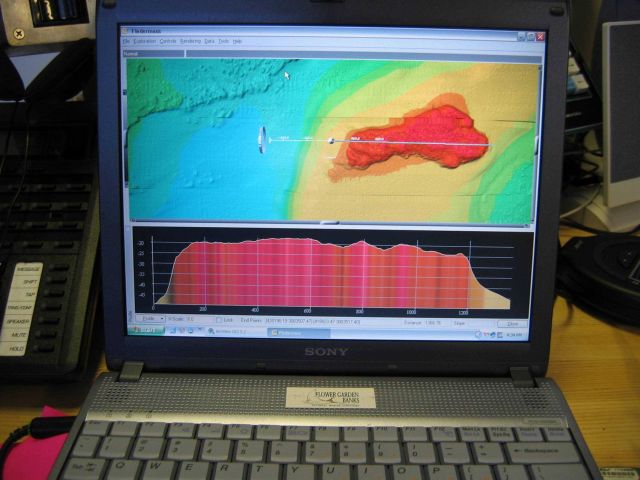
Task: Click the first Quick Launch icon in taskbar
Action: (x=173, y=330)
